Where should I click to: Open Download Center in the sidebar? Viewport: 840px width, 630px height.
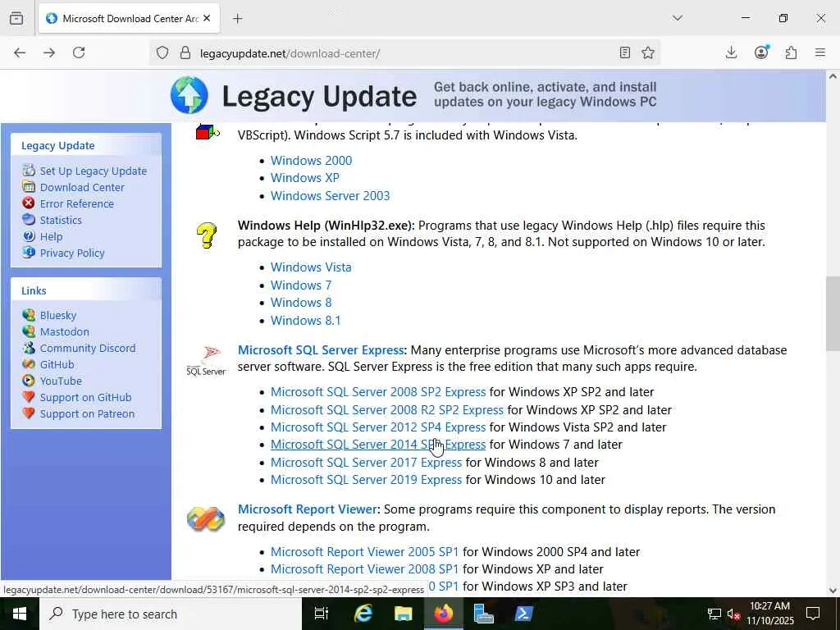pyautogui.click(x=82, y=188)
